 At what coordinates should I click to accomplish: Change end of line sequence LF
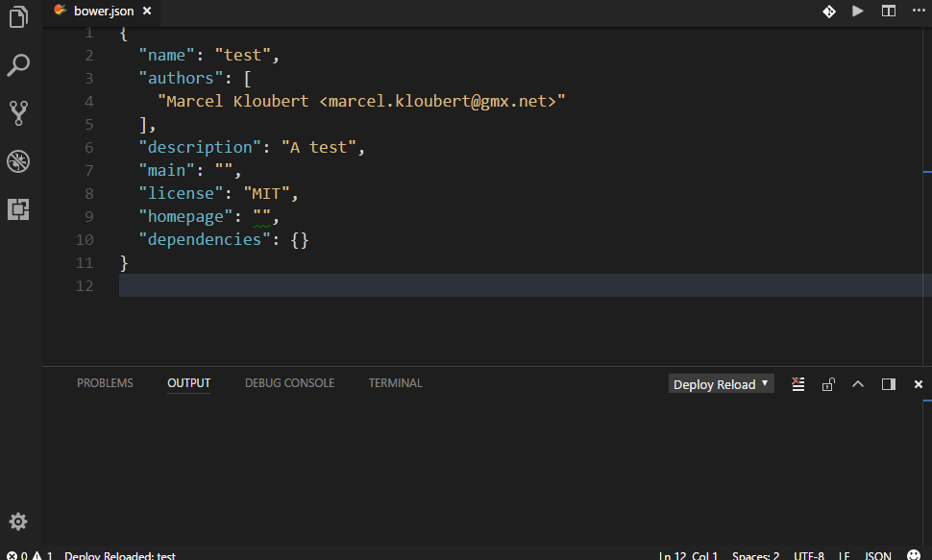[844, 555]
